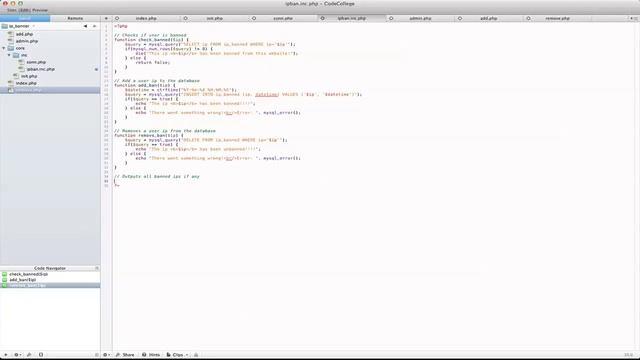640x360 pixels.
Task: Select the core folder row
Action: [x=50, y=48]
